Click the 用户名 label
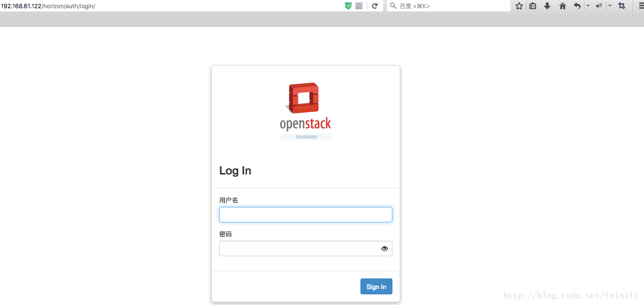Viewport: 644px width, 305px height. (x=229, y=200)
